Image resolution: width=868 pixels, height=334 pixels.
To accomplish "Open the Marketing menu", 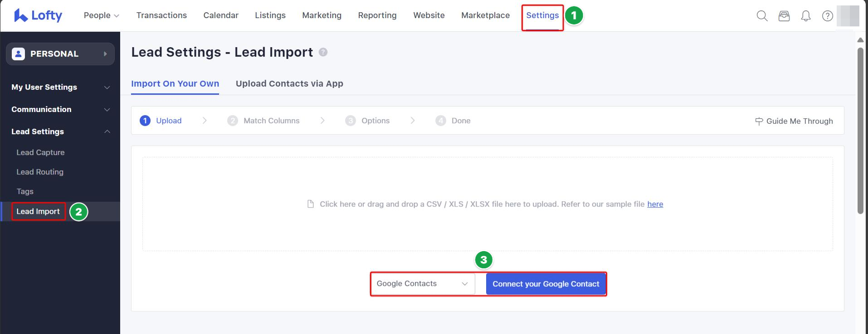I will (x=322, y=15).
